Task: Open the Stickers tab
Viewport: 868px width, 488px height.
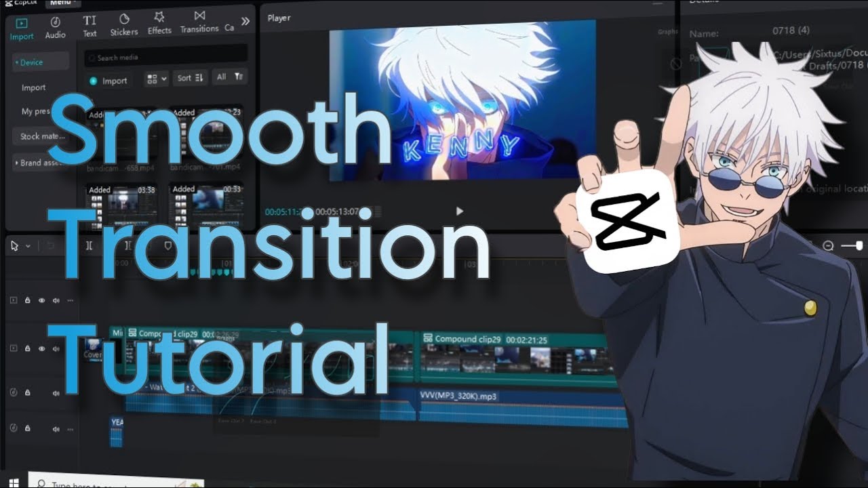Action: (x=124, y=25)
